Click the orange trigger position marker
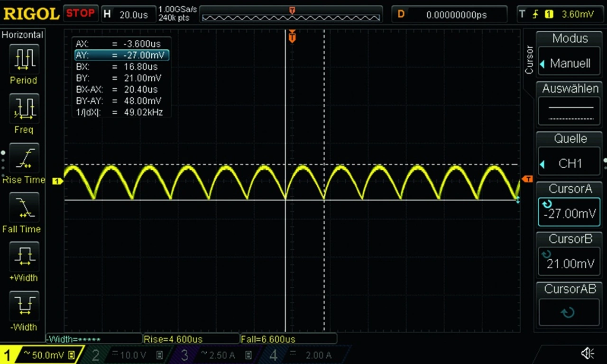Screen dimensions: 607x364 [292, 36]
